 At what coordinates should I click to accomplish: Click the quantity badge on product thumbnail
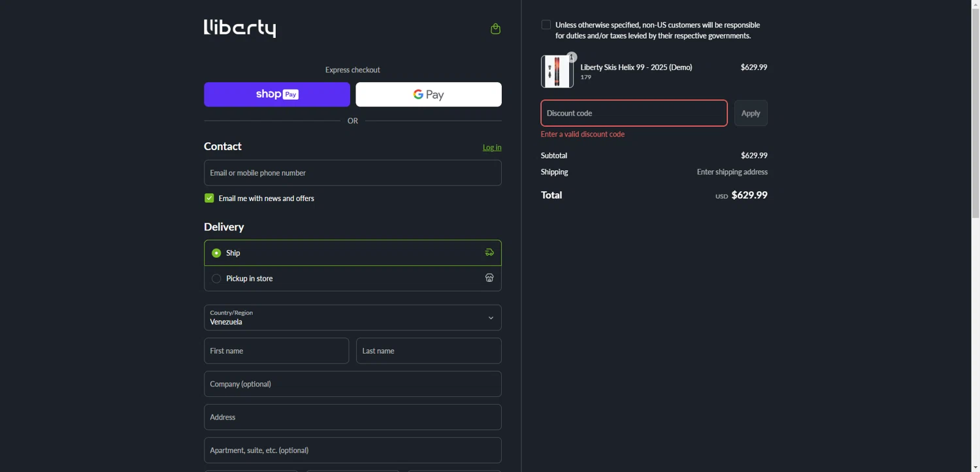pos(572,57)
